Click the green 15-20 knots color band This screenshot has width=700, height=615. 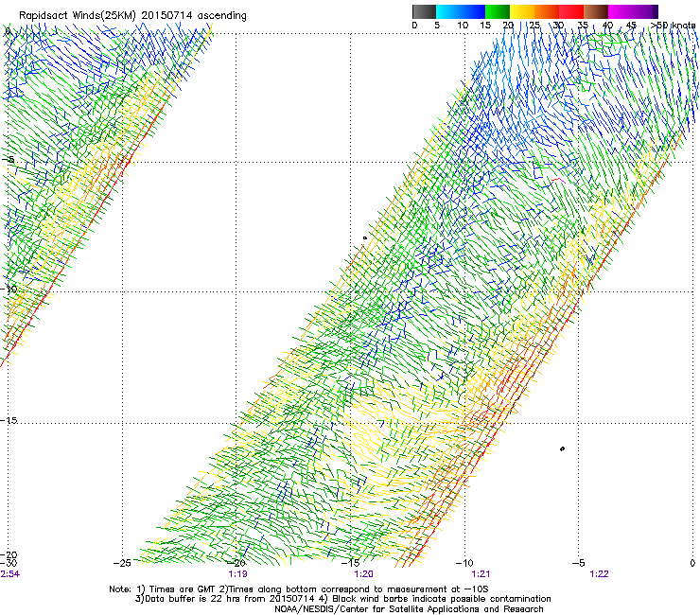(498, 11)
